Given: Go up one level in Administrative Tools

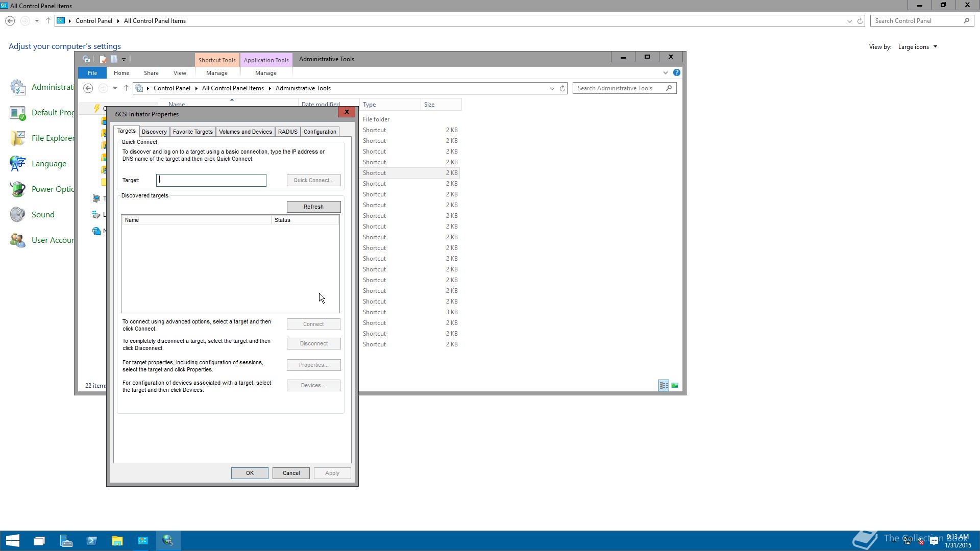Looking at the screenshot, I should coord(126,88).
